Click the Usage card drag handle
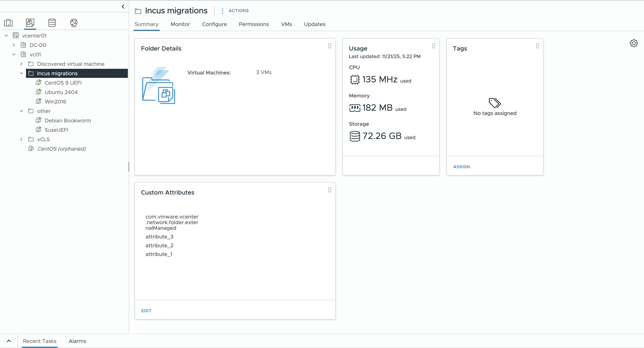The width and height of the screenshot is (644, 348). [433, 46]
